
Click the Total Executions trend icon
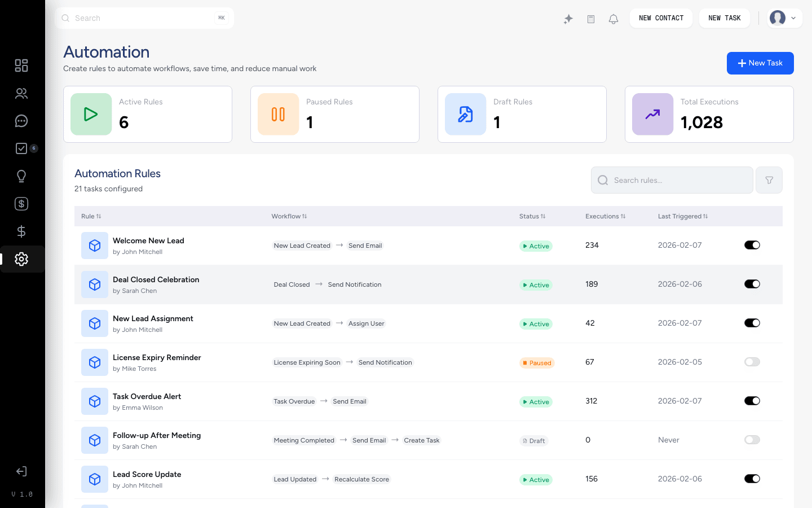[x=653, y=114]
